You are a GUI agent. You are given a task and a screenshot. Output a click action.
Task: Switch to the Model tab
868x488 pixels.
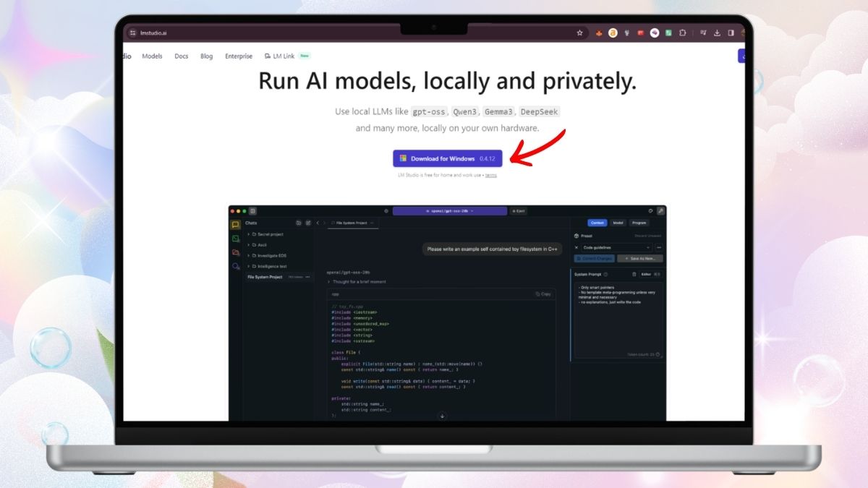(x=618, y=223)
